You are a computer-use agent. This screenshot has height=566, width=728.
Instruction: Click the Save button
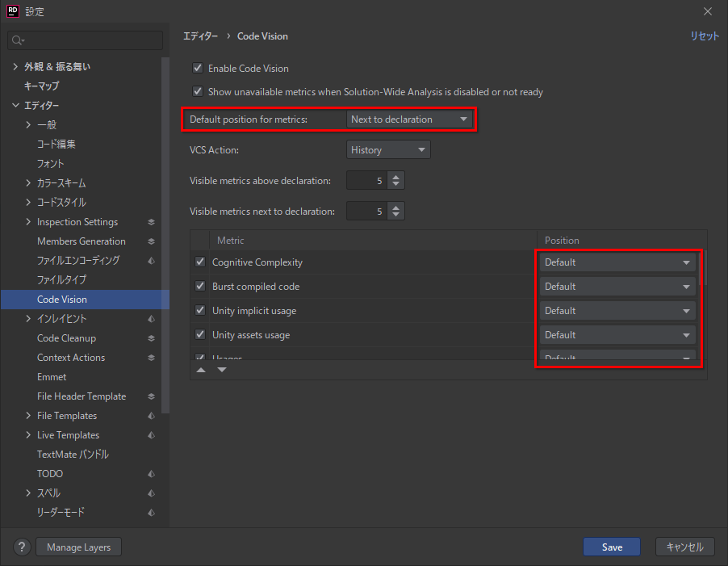click(612, 547)
